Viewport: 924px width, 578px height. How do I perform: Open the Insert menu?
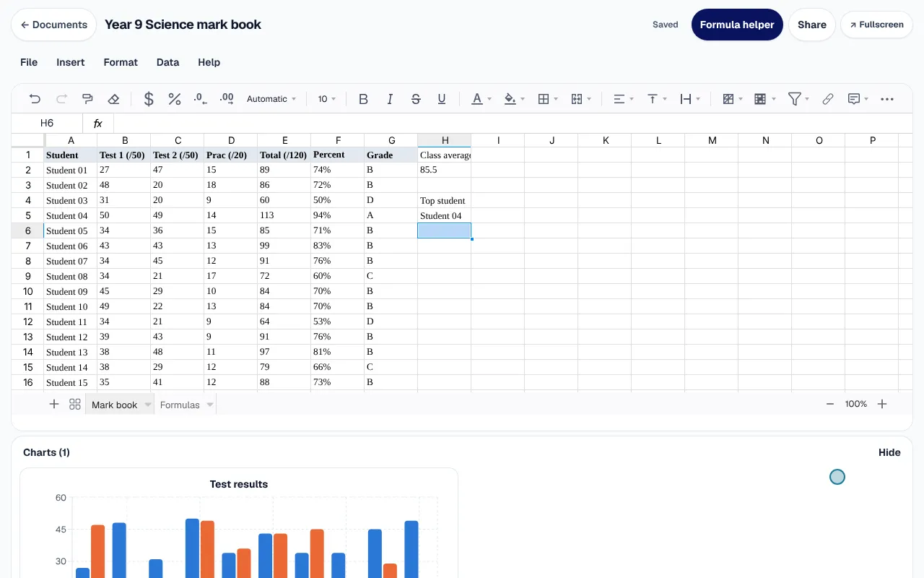71,62
